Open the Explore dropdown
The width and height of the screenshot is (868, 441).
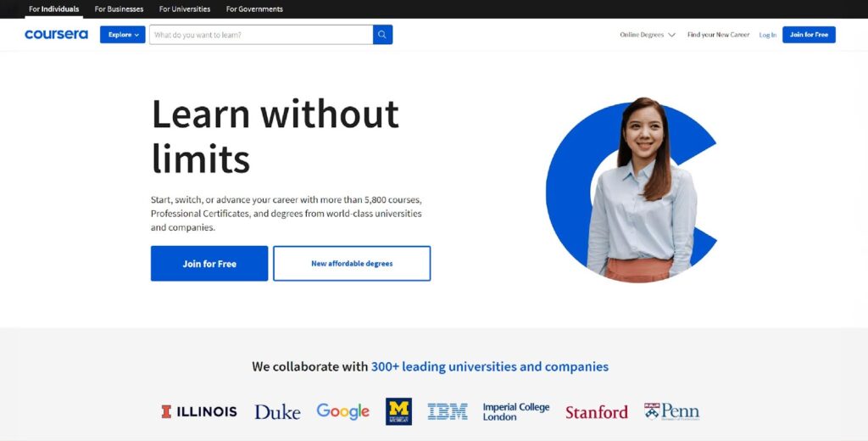[x=123, y=35]
